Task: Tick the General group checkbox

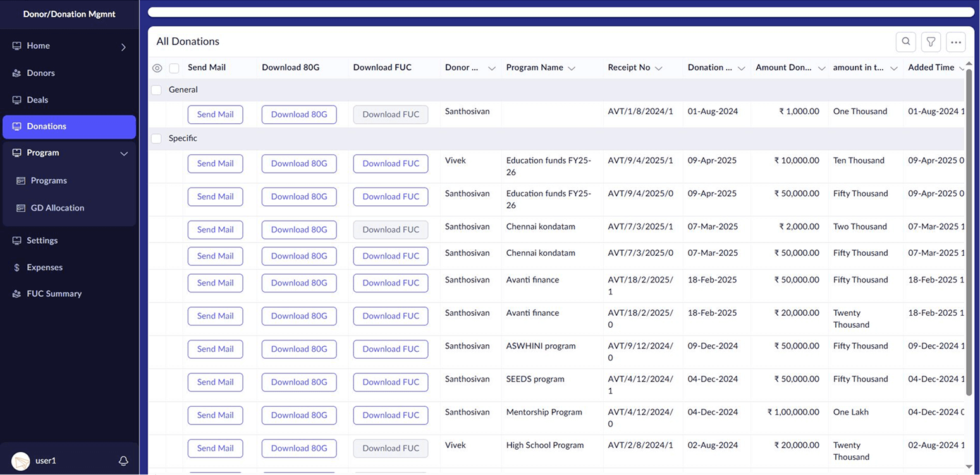Action: click(x=156, y=90)
